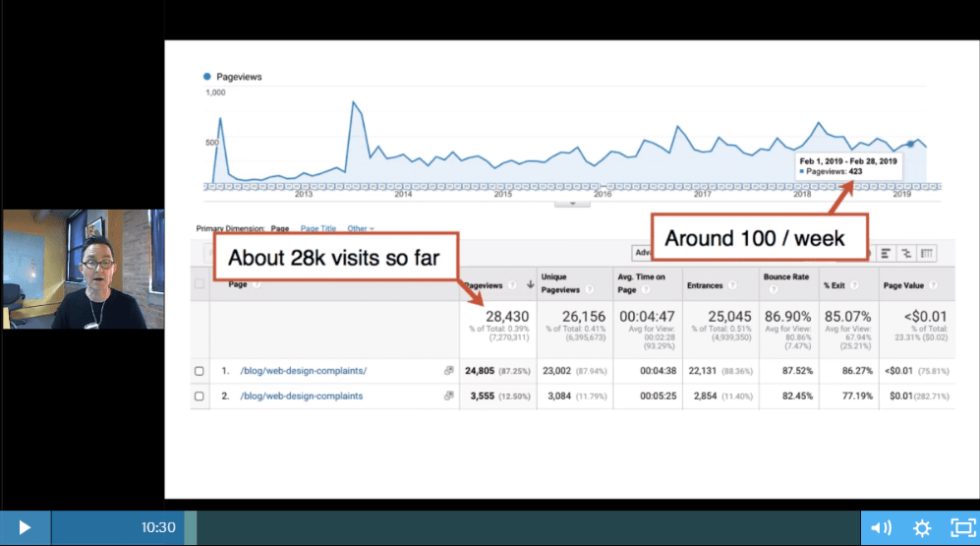The height and width of the screenshot is (546, 980).
Task: Click total entrances value 25,045
Action: 729,317
